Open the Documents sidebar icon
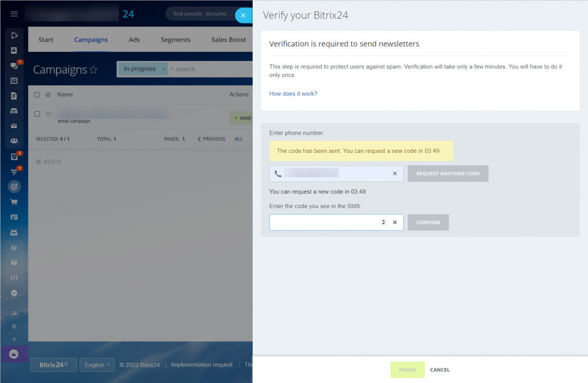This screenshot has width=588, height=383. pyautogui.click(x=14, y=96)
